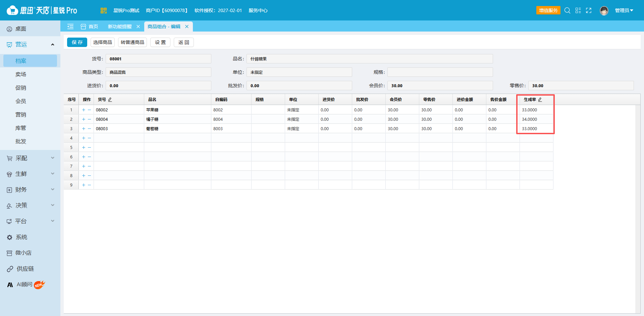Viewport: 644px width, 316px height.
Task: Open the 服务中心 link in header
Action: point(258,10)
